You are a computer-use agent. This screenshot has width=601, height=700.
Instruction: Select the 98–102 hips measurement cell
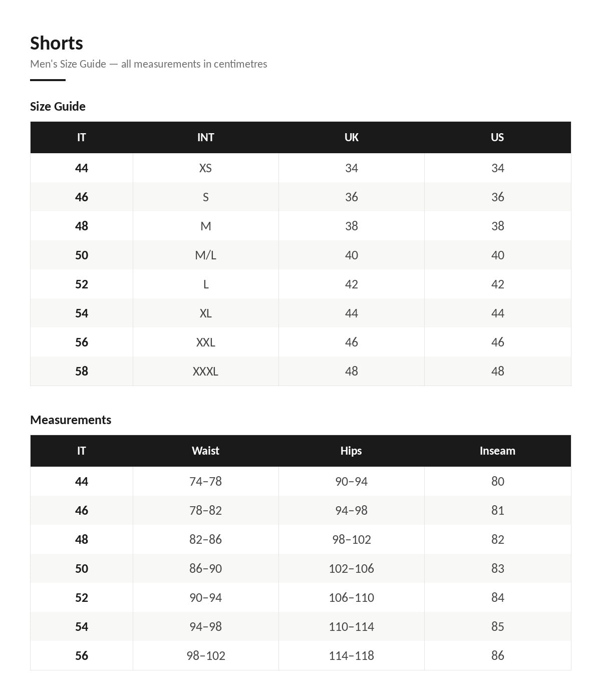click(x=351, y=539)
